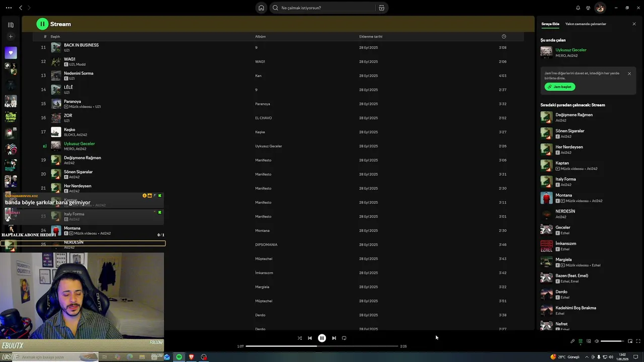Toggle shuffle playback
The width and height of the screenshot is (644, 362).
[x=300, y=338]
